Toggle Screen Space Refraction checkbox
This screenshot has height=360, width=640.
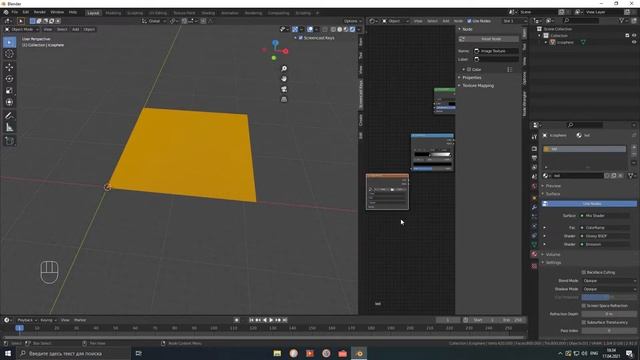pos(584,306)
